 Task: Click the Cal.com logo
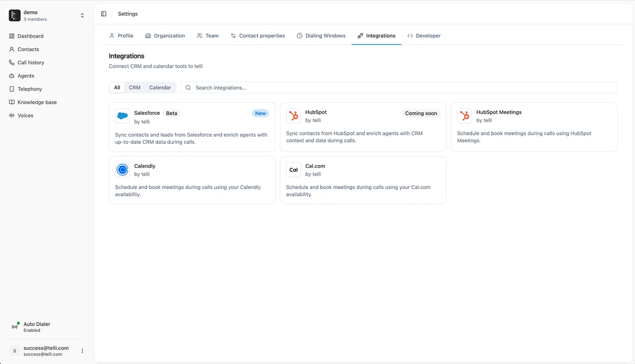(294, 170)
